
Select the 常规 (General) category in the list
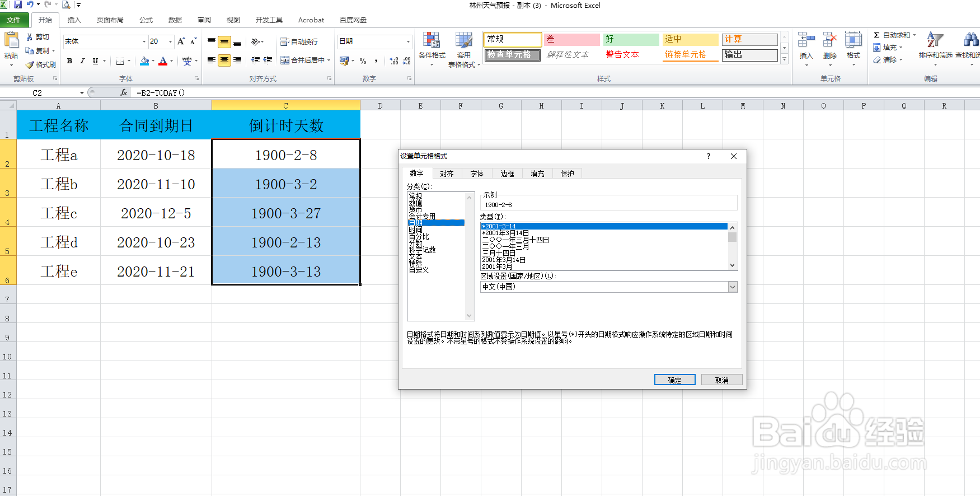[415, 196]
